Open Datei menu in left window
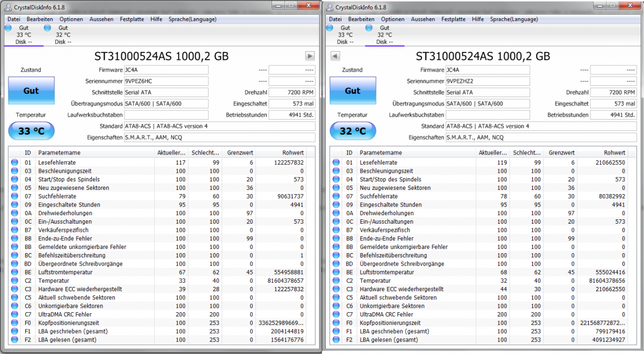The image size is (644, 354). click(x=13, y=19)
